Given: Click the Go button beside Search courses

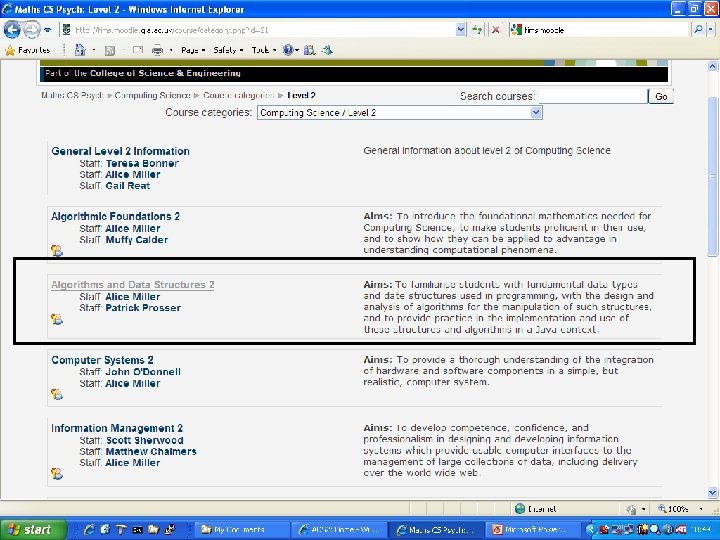Looking at the screenshot, I should 661,96.
